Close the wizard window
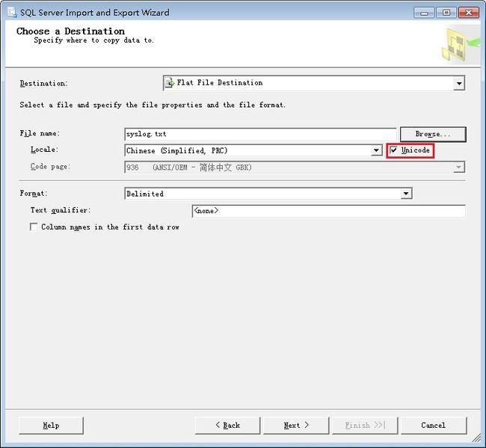Viewport: 486px width, 448px height. (468, 13)
